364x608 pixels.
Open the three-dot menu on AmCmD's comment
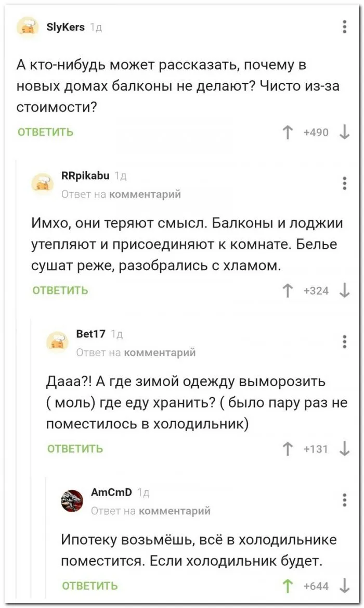(345, 500)
